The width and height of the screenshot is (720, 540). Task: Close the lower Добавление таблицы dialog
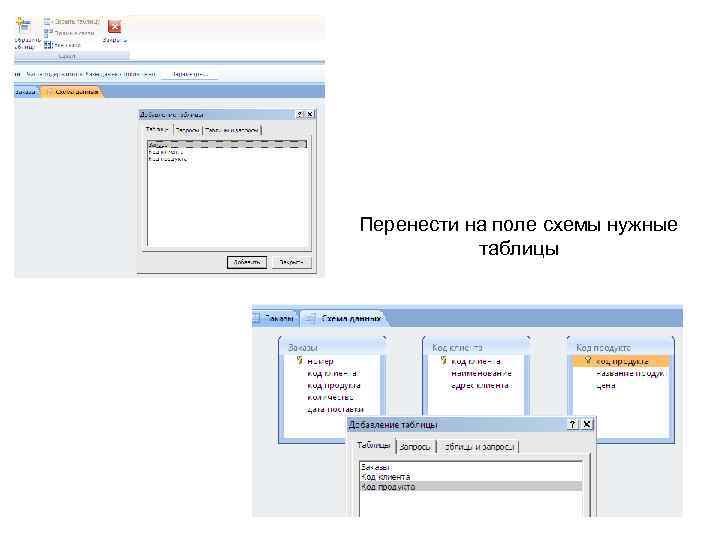click(x=587, y=424)
